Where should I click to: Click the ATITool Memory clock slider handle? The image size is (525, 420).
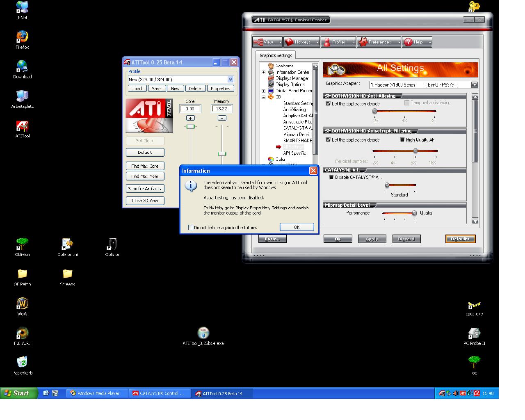(x=222, y=154)
